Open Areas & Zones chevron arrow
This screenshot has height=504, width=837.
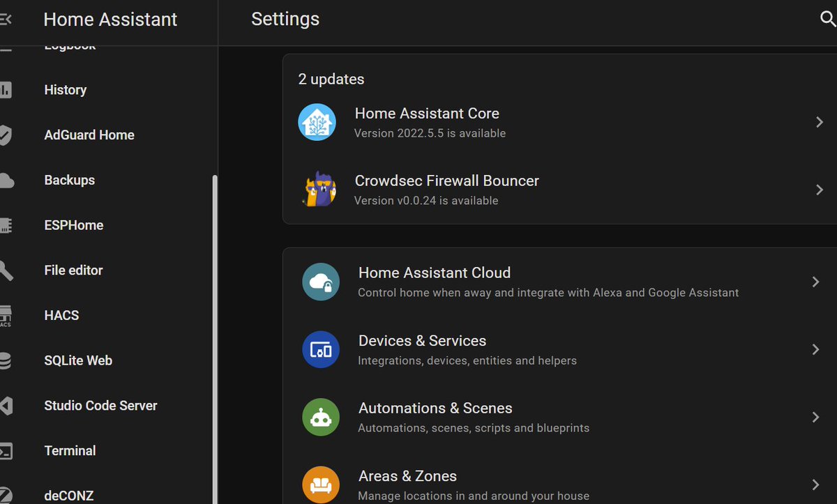pyautogui.click(x=815, y=484)
